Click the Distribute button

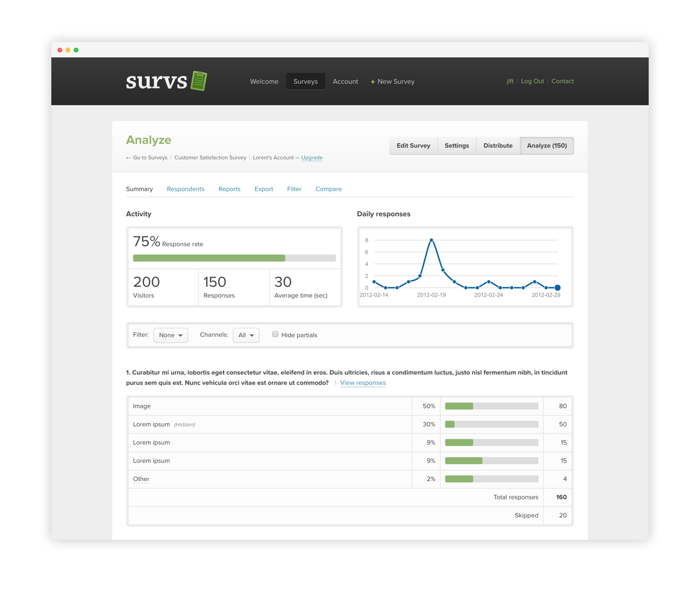tap(497, 145)
